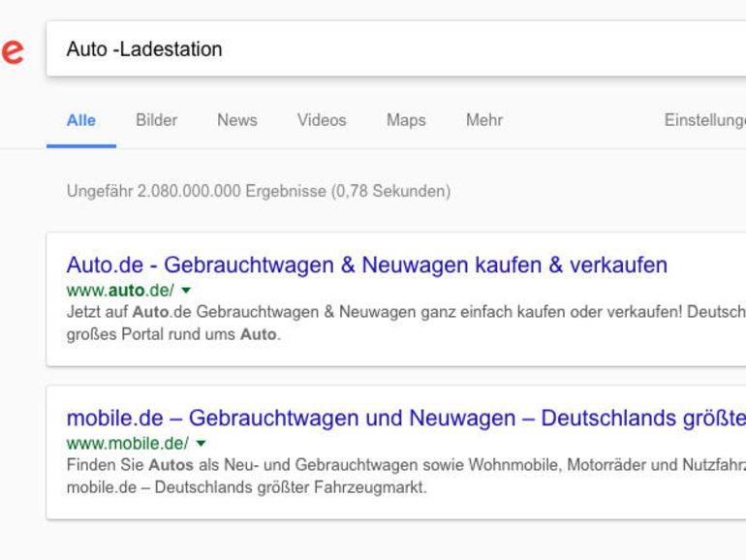The image size is (746, 560).
Task: Click the www.mobile.de green URL
Action: click(128, 444)
